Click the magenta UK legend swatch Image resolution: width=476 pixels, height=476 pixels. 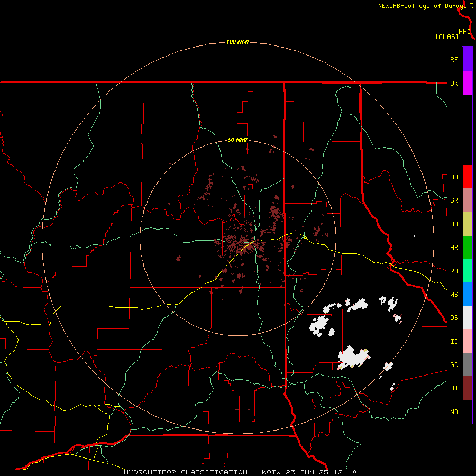click(467, 83)
